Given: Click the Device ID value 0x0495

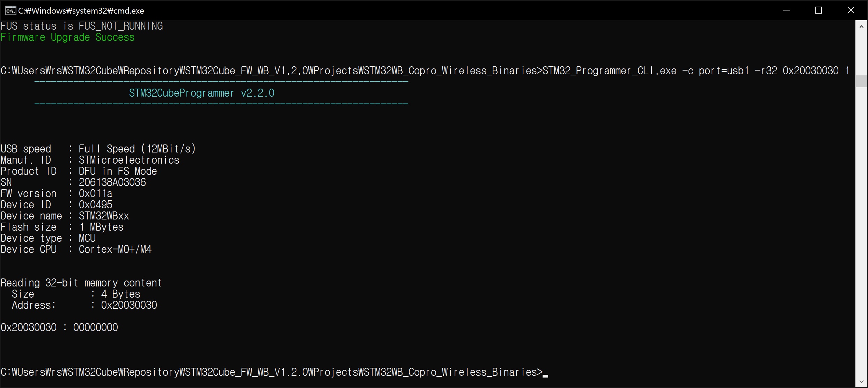Looking at the screenshot, I should point(95,205).
